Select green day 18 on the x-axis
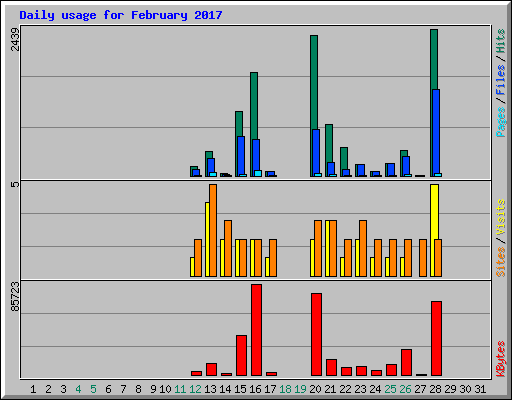This screenshot has height=400, width=512. pos(285,389)
